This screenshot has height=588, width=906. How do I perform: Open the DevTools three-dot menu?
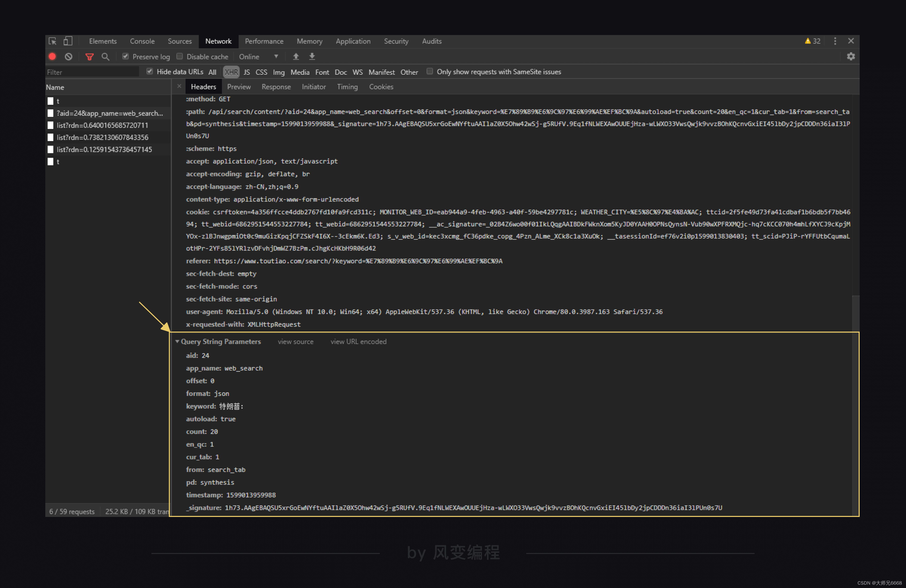pos(835,41)
